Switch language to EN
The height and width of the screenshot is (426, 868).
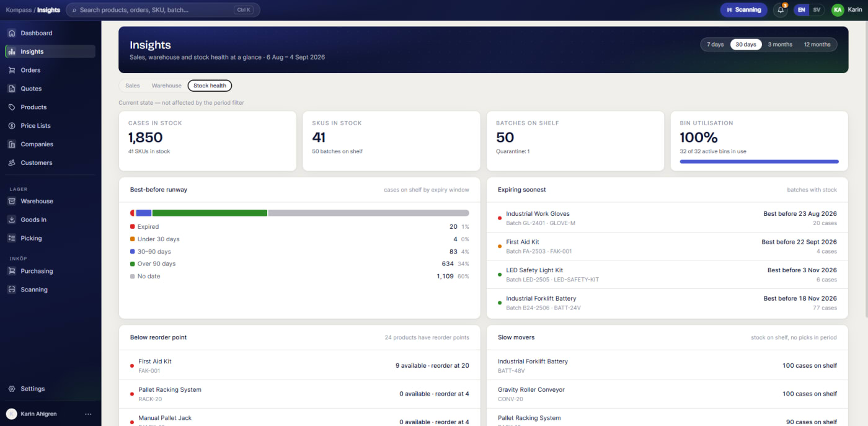coord(802,10)
